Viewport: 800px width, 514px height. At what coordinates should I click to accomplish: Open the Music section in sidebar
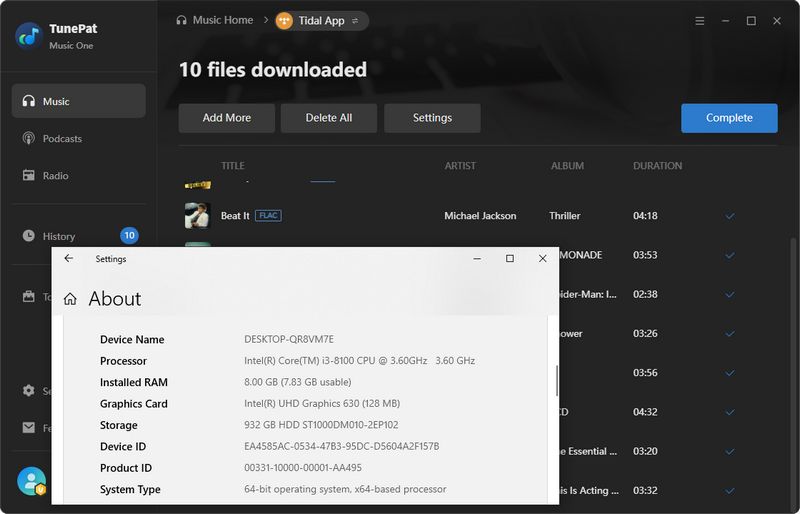79,101
